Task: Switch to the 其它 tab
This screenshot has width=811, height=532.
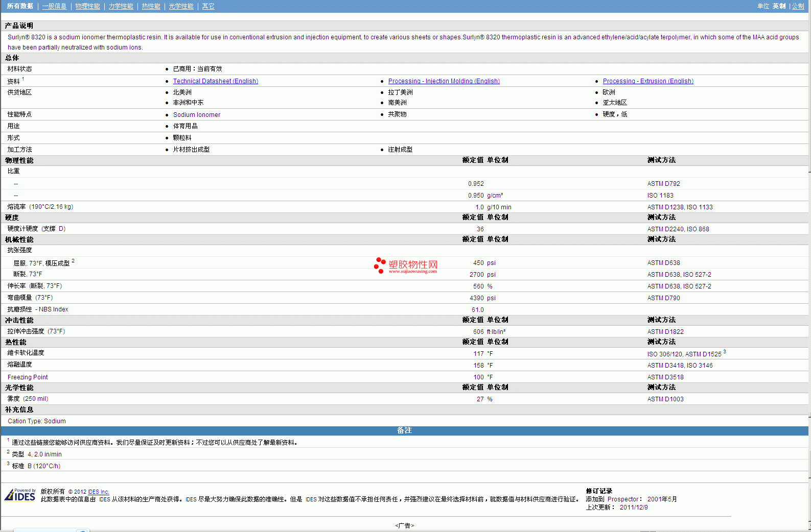Action: [208, 6]
